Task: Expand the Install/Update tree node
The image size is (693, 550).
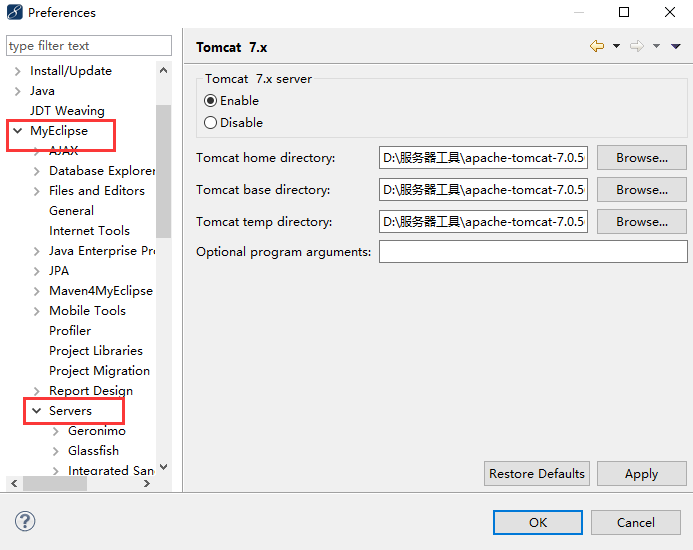Action: coord(17,71)
